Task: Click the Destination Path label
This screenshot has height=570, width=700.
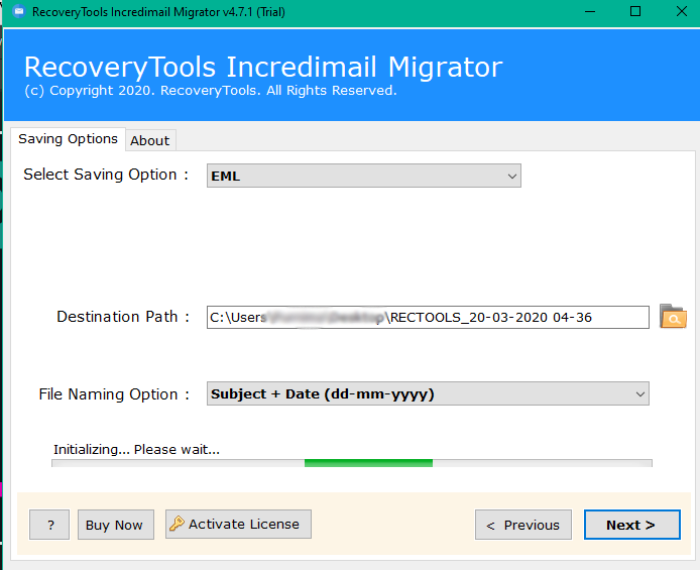Action: click(123, 316)
